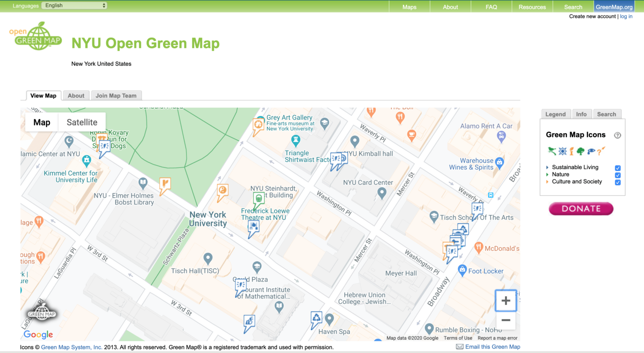Click the Tisch Hall(TISC) location pin
The height and width of the screenshot is (353, 644).
(x=208, y=258)
